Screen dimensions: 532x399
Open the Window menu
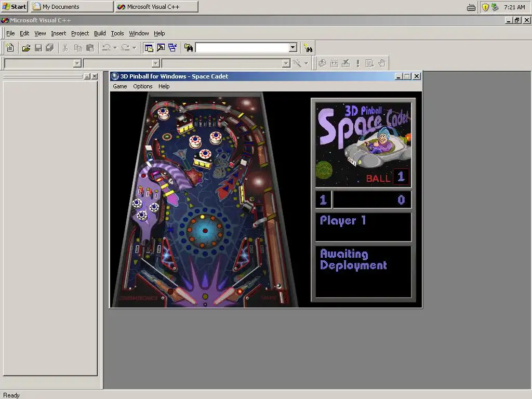[139, 33]
